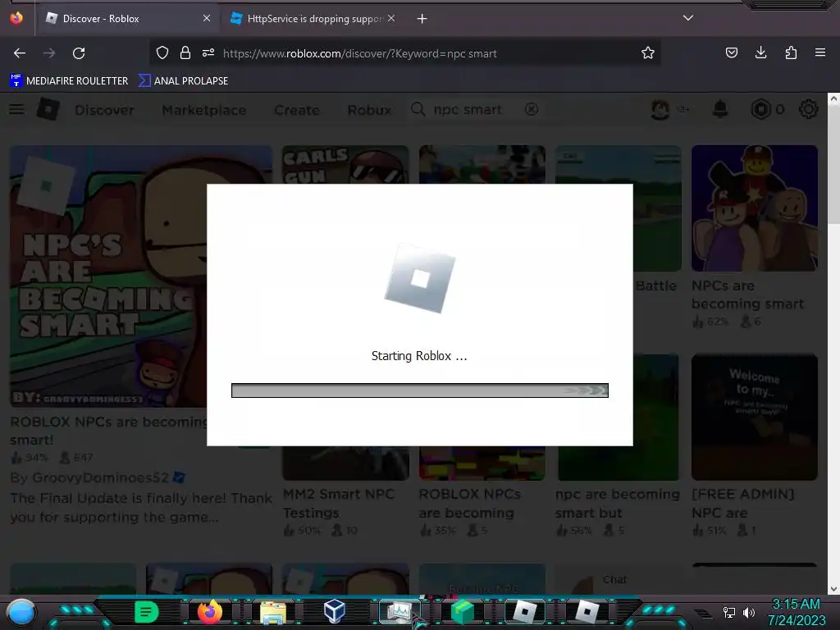Close the HttpService tab

pos(391,18)
